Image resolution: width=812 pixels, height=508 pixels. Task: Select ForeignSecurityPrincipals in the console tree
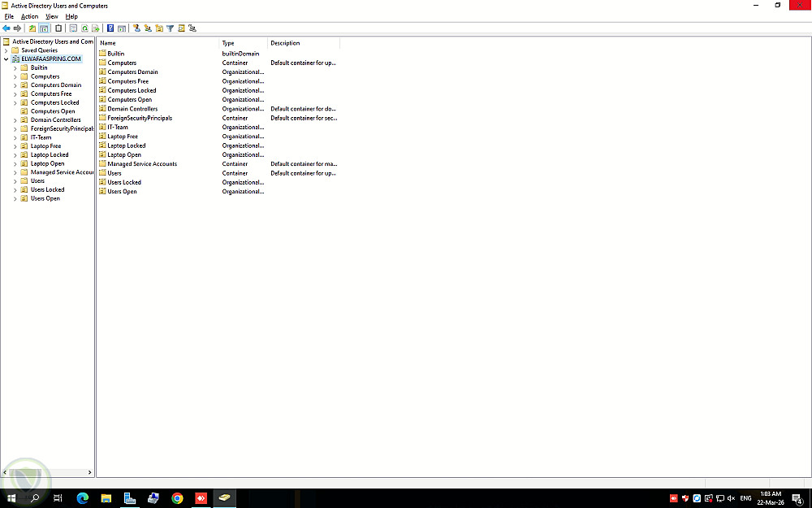62,128
